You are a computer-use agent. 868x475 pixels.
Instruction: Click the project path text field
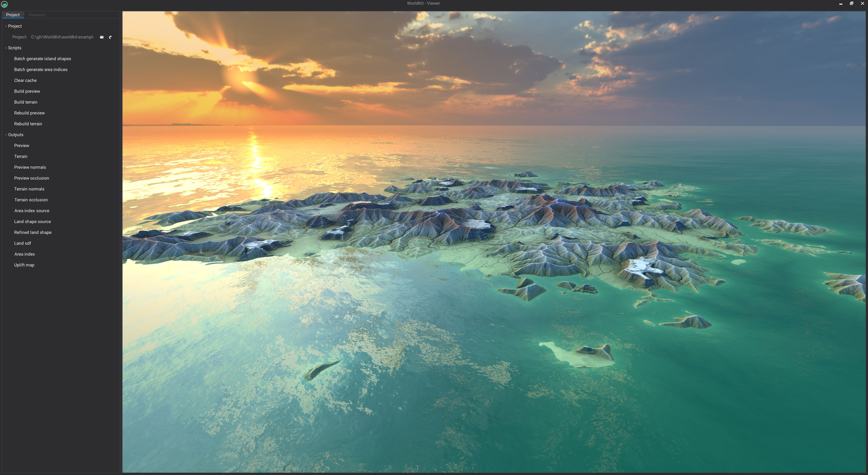62,37
